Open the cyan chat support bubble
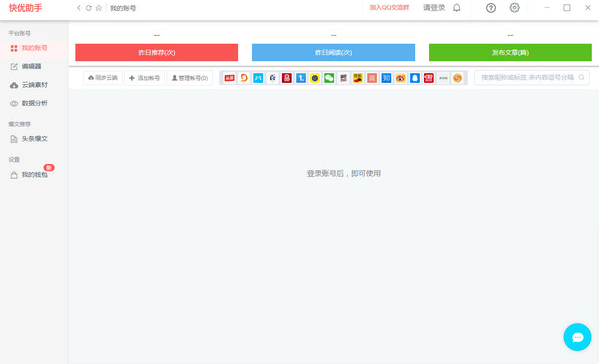603x364 pixels. coord(577,337)
